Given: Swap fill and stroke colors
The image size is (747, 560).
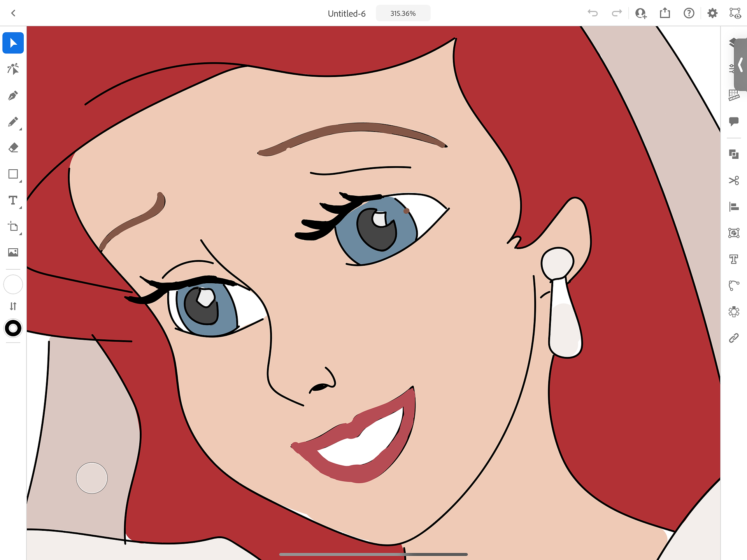Looking at the screenshot, I should tap(13, 306).
